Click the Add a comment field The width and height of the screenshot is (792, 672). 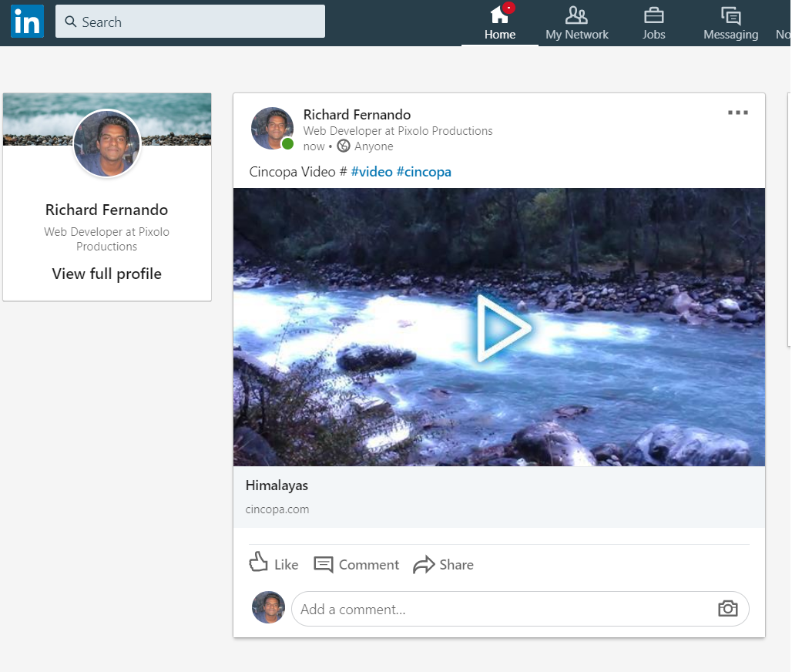point(501,609)
